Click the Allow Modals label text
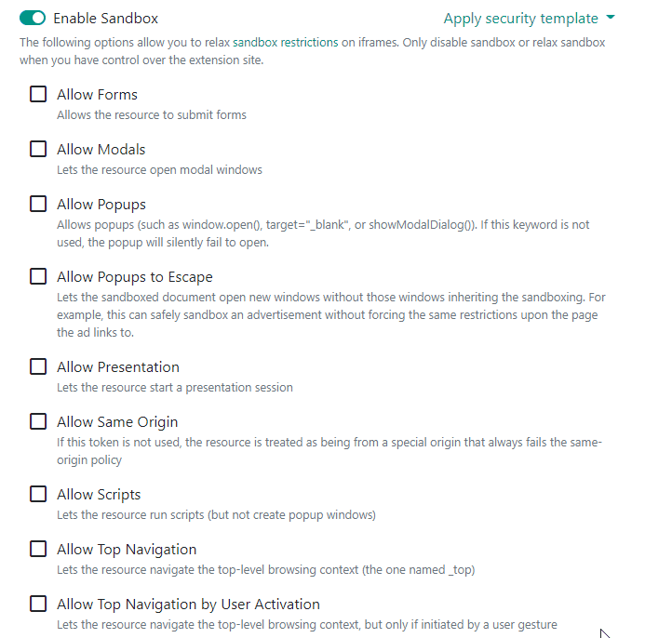672x638 pixels. coord(101,150)
